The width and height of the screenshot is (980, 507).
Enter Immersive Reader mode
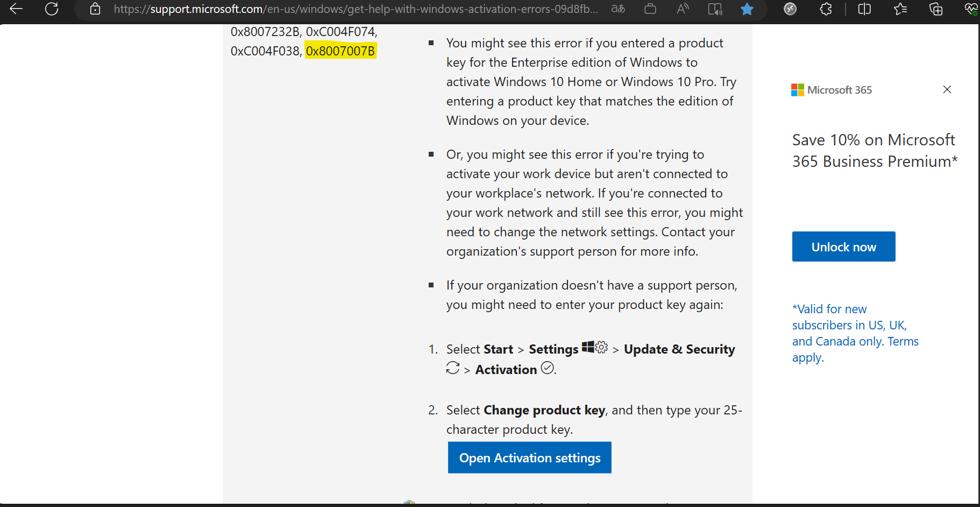(714, 9)
